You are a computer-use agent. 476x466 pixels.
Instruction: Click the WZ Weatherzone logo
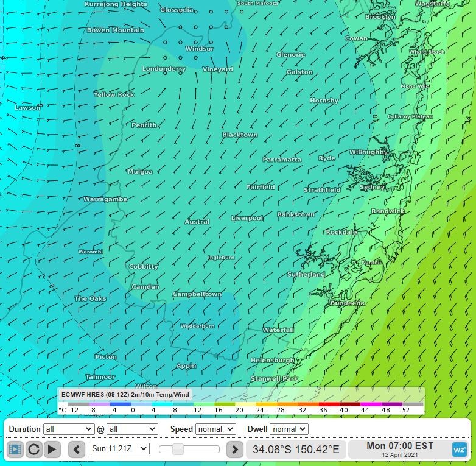460,450
